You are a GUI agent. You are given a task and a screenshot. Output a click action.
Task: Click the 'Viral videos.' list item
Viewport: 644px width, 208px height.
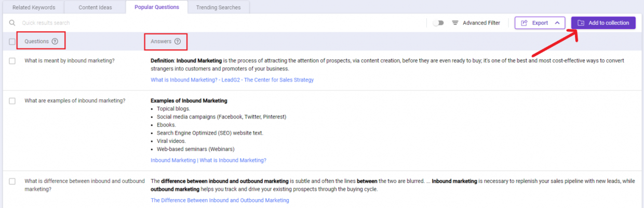[x=171, y=141]
